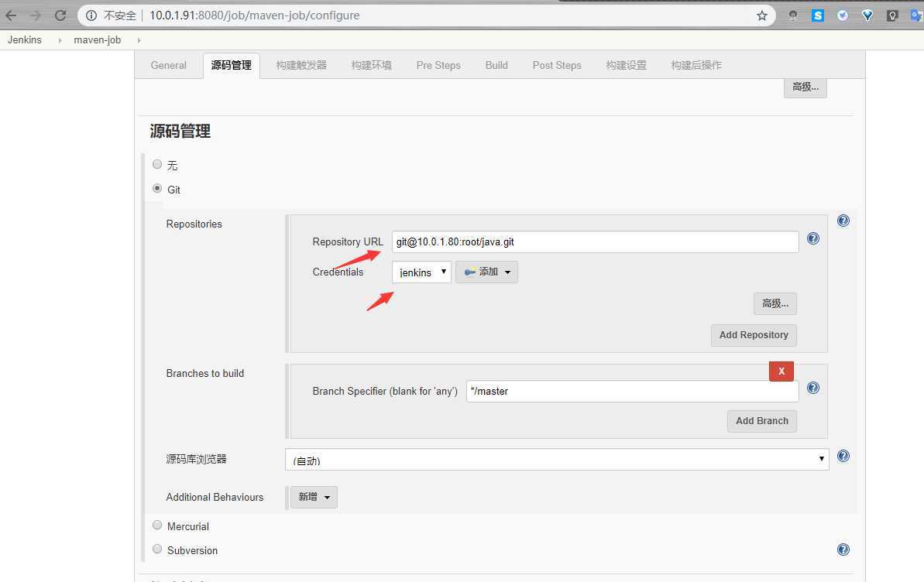Open help for Repositories section

tap(843, 221)
